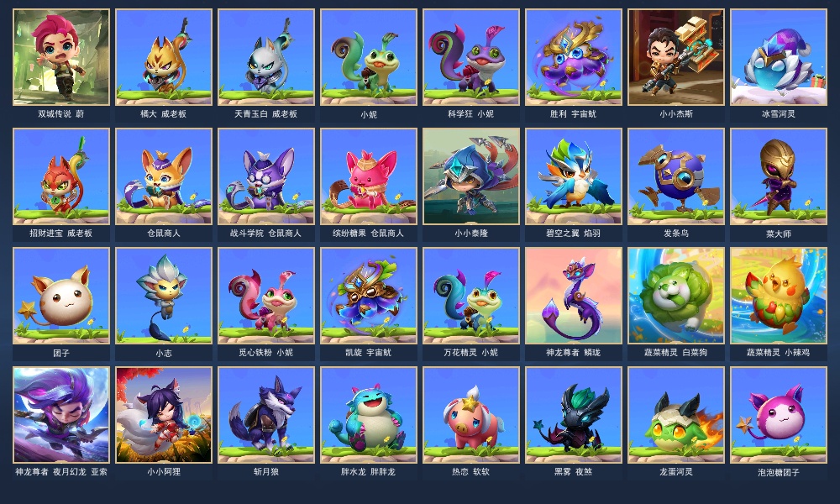Pick the 仓鼠商人 orange hamster avatar
The image size is (840, 504).
tap(164, 176)
